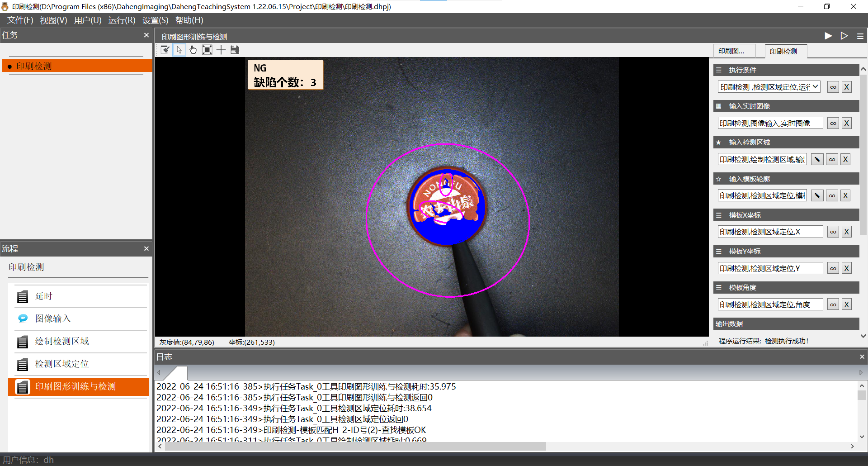Collapse the 执行条件 section header
The image size is (868, 466).
[786, 70]
